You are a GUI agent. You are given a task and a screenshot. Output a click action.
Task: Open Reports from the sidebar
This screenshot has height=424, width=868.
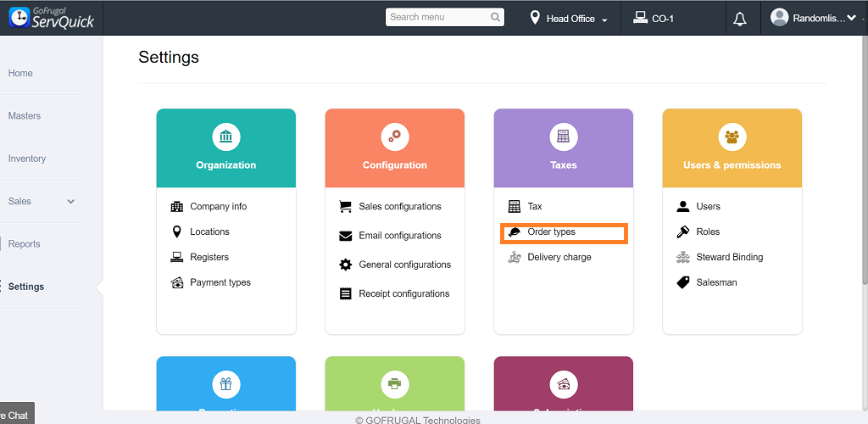click(25, 244)
